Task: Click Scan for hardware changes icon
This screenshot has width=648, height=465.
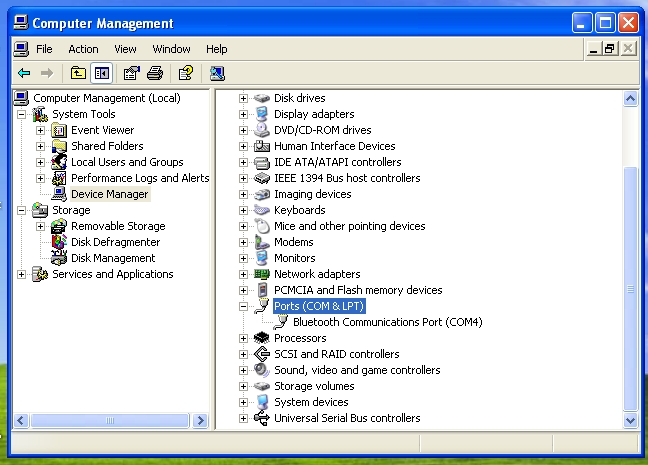Action: 217,73
